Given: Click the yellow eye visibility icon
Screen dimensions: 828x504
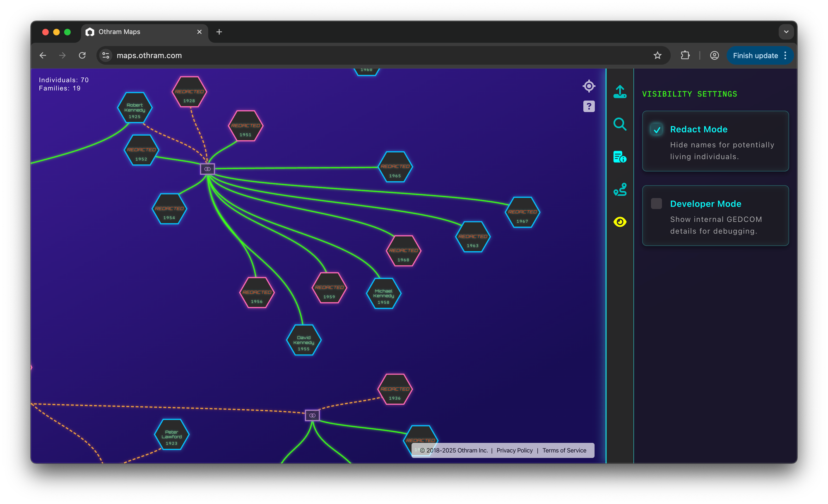Looking at the screenshot, I should click(x=620, y=222).
